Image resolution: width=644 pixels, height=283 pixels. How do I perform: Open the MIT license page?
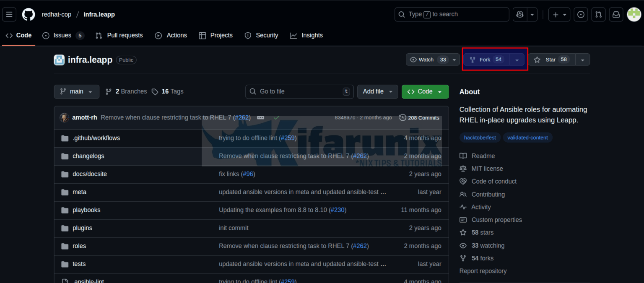486,168
